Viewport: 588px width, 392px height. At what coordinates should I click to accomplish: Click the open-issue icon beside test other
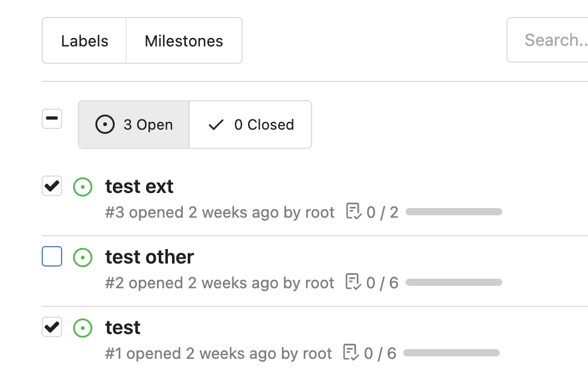point(83,258)
